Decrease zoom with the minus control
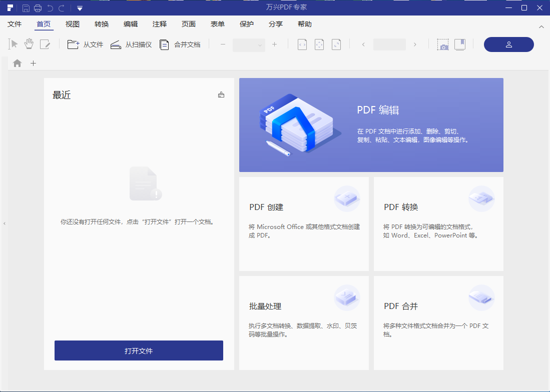550x392 pixels. pos(223,44)
